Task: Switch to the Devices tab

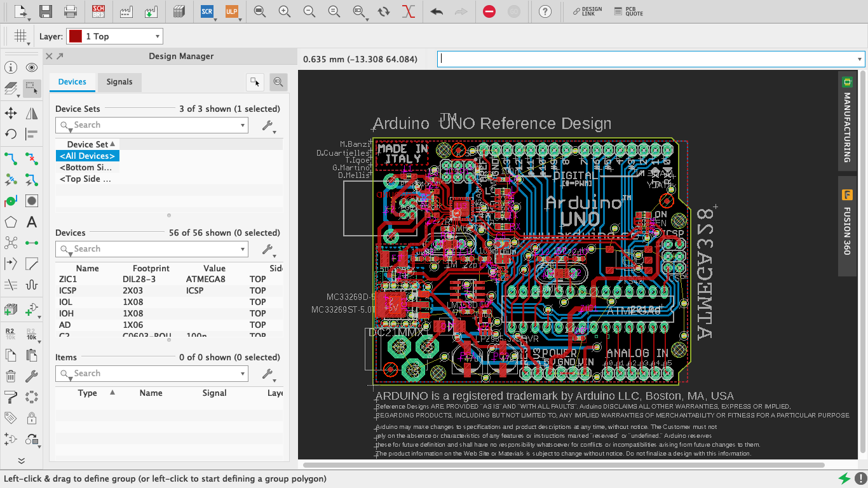Action: click(x=72, y=82)
